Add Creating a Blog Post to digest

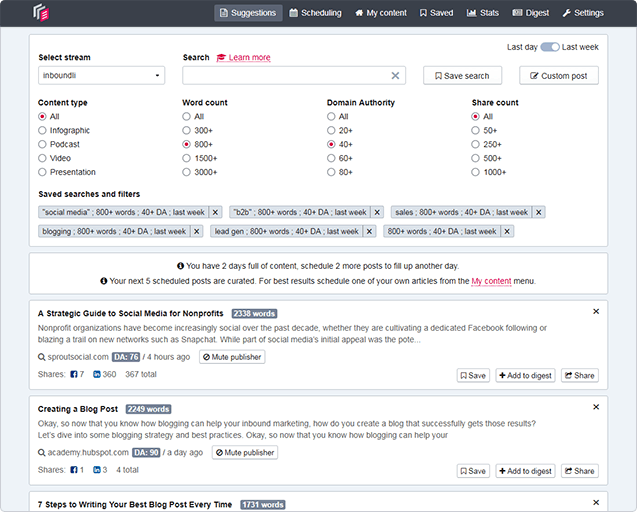[525, 471]
